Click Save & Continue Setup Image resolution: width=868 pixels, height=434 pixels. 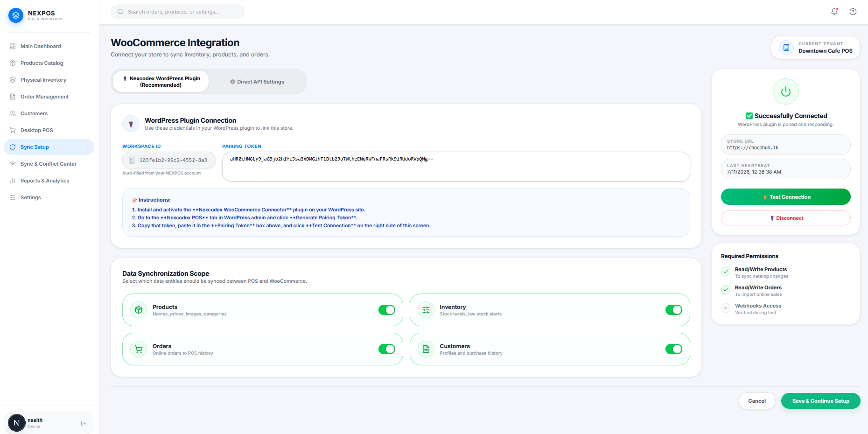pyautogui.click(x=821, y=401)
